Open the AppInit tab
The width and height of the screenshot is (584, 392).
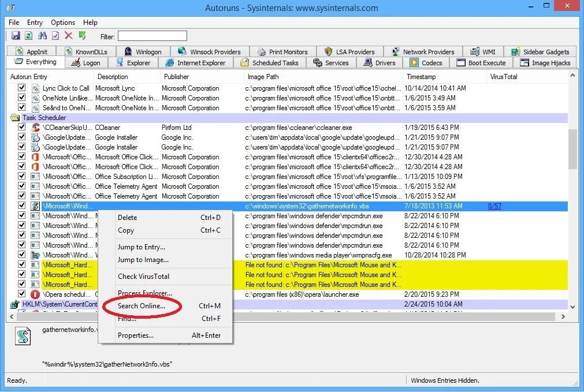click(x=32, y=52)
